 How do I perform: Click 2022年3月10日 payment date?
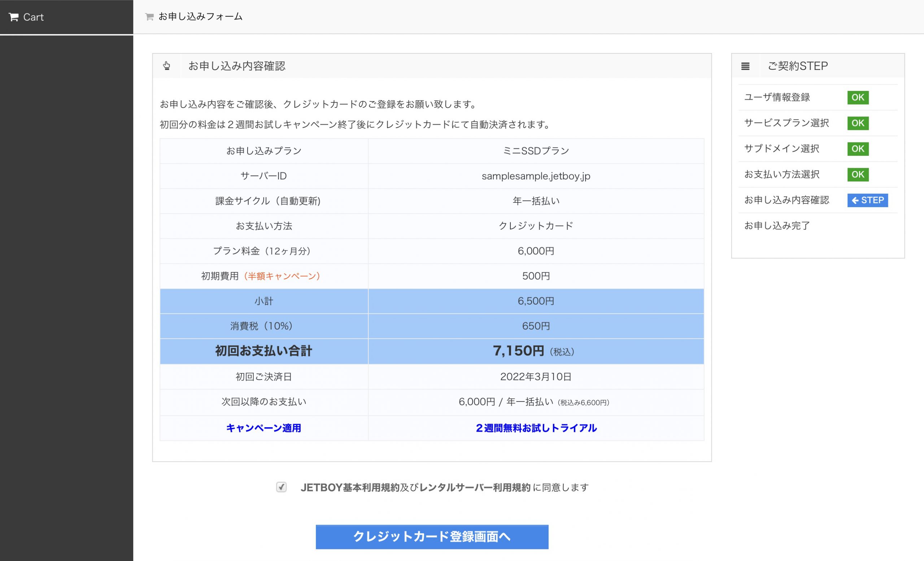pyautogui.click(x=536, y=377)
